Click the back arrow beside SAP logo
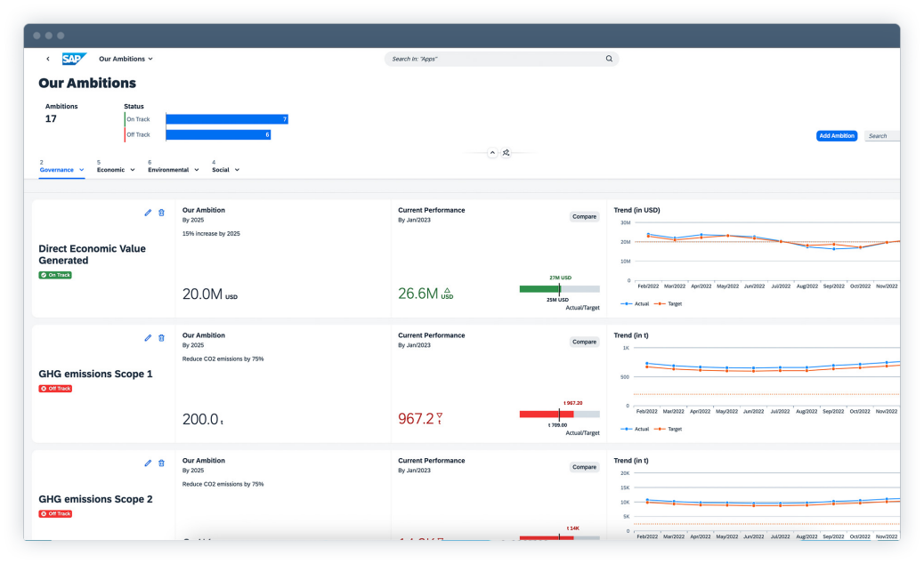Viewport: 924px width, 564px height. (48, 59)
